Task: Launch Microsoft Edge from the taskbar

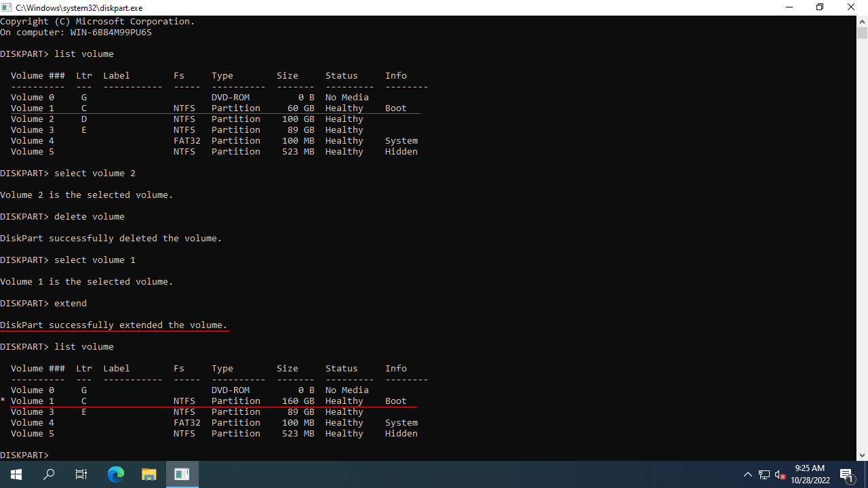Action: 116,474
